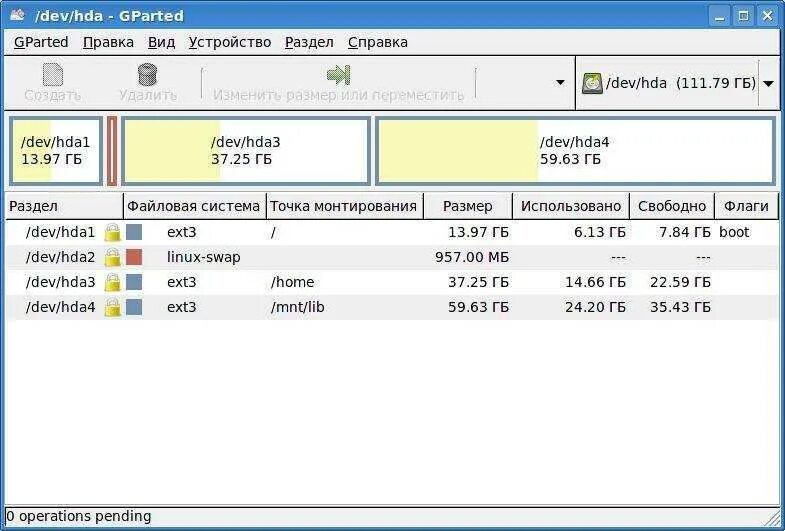
Task: Sort by the Использовано column header
Action: point(571,206)
